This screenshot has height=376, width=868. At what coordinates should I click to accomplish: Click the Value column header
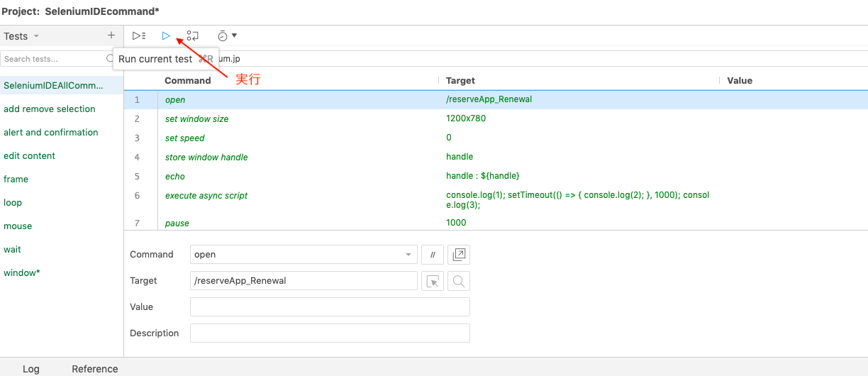740,81
